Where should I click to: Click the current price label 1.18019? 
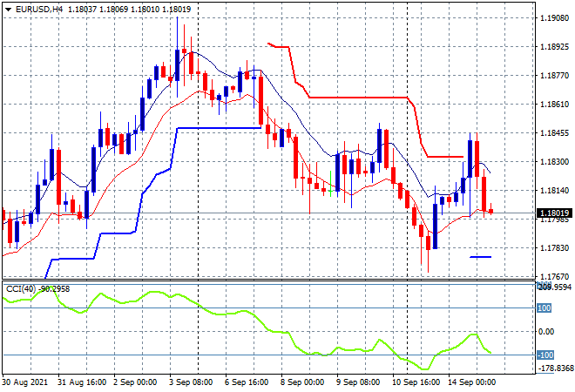coord(554,213)
